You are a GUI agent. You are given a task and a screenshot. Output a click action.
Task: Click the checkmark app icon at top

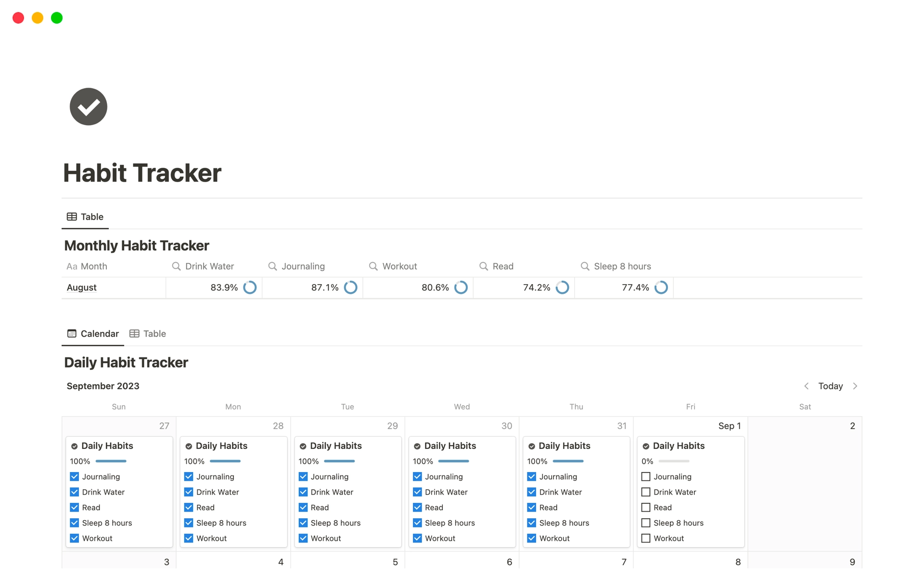point(89,106)
